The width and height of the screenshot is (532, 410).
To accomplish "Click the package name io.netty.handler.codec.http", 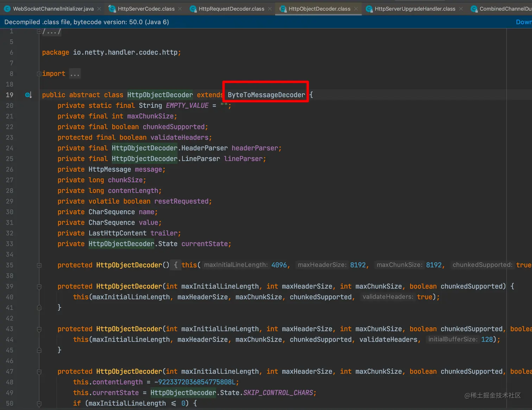I will coord(125,52).
